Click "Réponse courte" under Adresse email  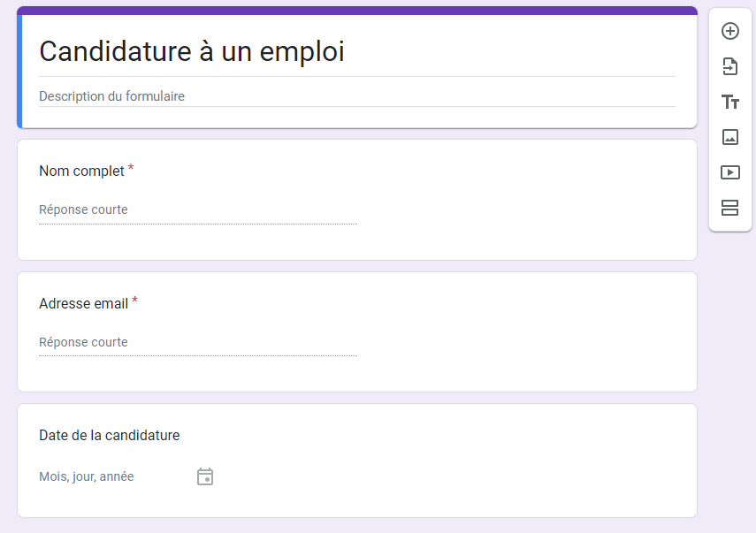tap(83, 342)
